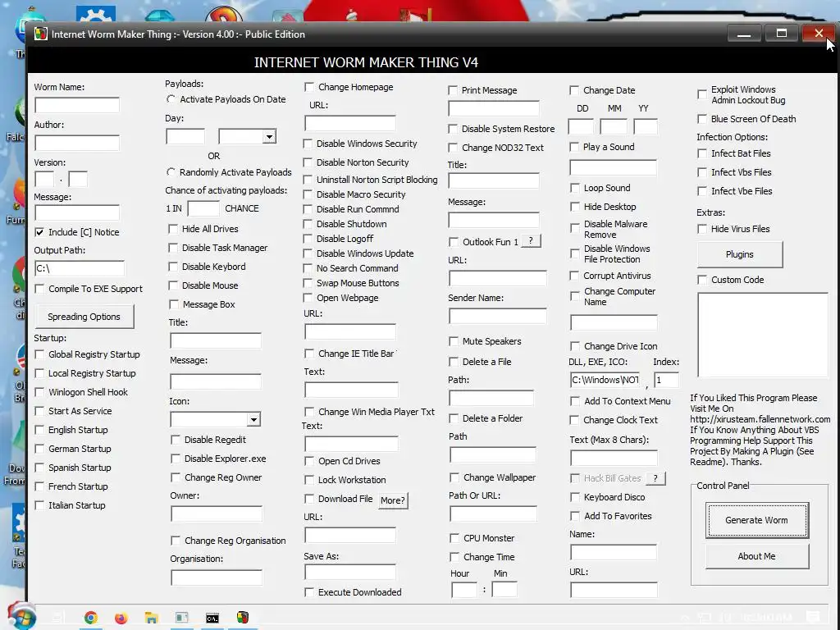840x630 pixels.
Task: Click into the Author text field
Action: (77, 143)
